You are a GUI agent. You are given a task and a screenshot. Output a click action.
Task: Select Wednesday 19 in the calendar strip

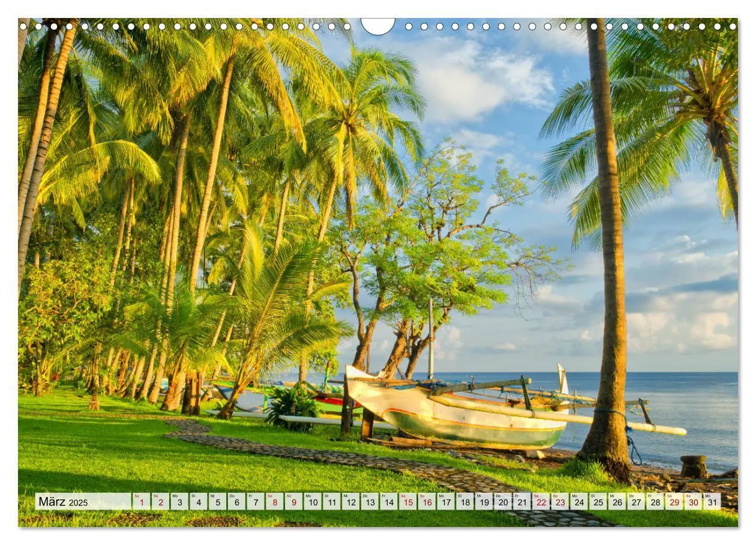(484, 502)
